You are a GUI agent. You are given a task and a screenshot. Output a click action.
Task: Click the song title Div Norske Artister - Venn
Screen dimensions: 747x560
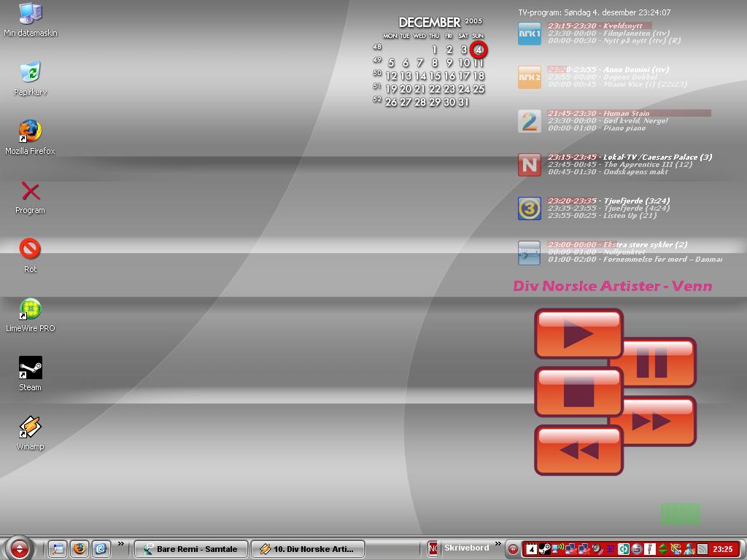point(613,286)
